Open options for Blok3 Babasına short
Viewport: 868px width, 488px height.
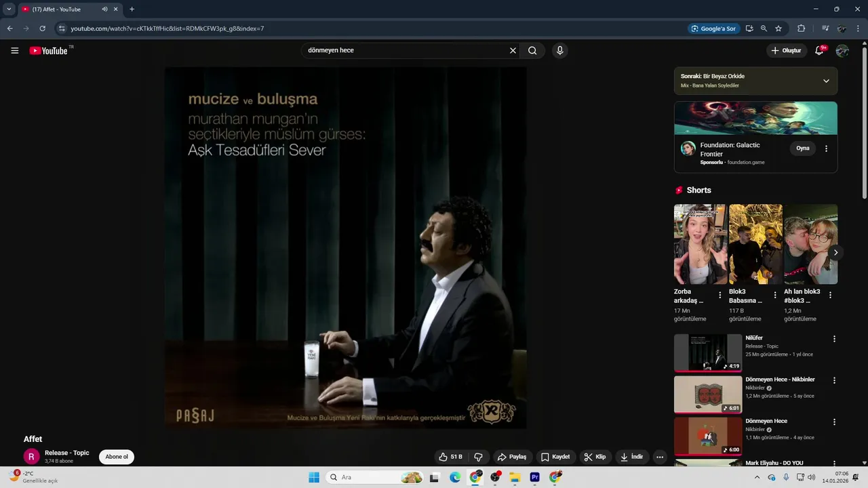[775, 296]
